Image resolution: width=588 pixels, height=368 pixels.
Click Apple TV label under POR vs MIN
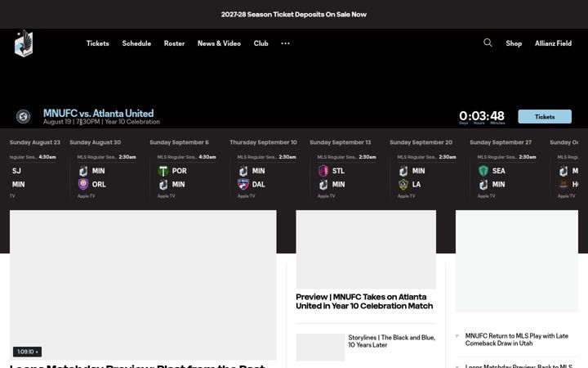(166, 196)
